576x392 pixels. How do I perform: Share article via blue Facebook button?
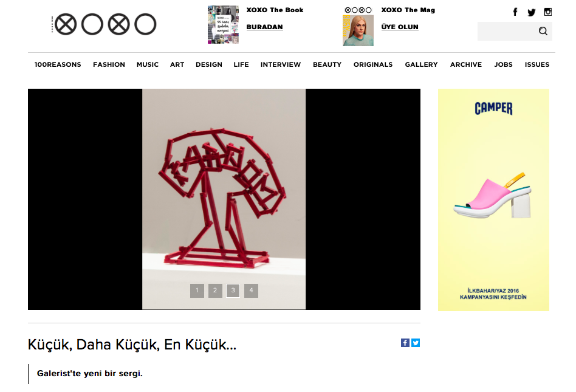(x=405, y=343)
